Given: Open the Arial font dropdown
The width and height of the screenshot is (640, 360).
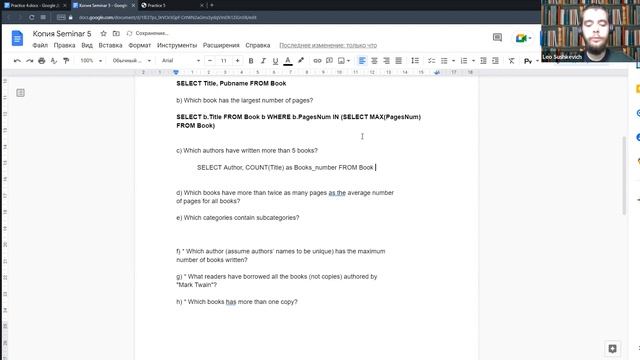Looking at the screenshot, I should 181,61.
